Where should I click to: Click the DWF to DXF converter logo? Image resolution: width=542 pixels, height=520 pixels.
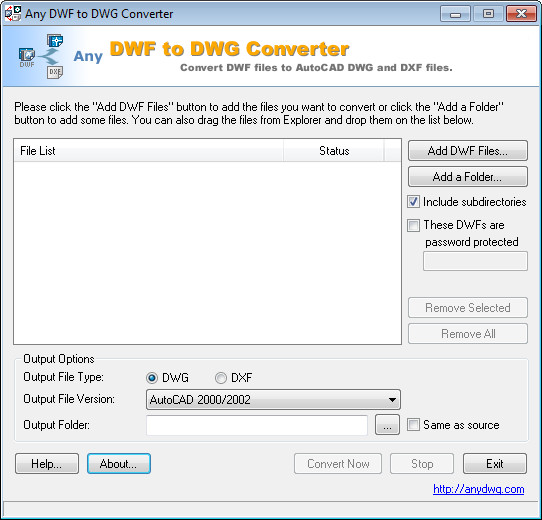tap(41, 56)
